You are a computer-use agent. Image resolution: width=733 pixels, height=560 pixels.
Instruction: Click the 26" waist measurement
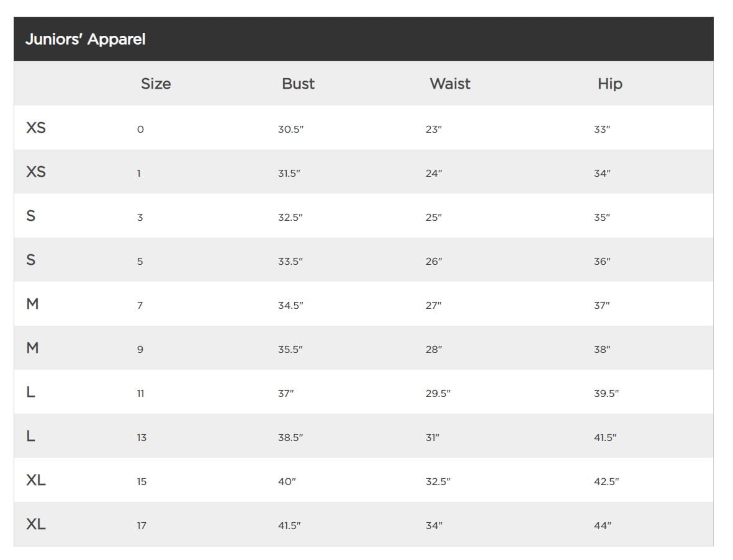pyautogui.click(x=434, y=262)
